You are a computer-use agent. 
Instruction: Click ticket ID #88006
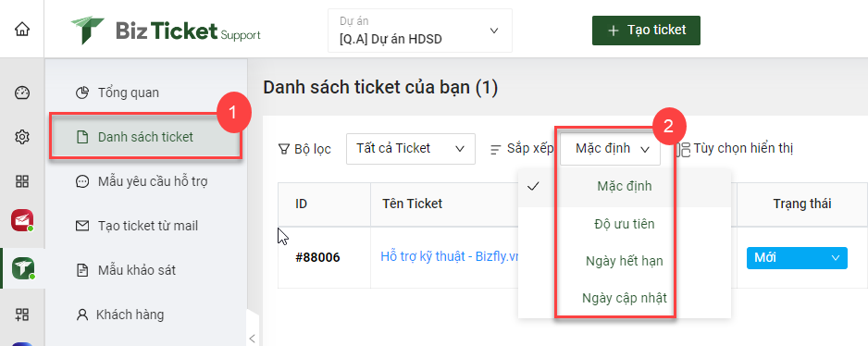[317, 257]
